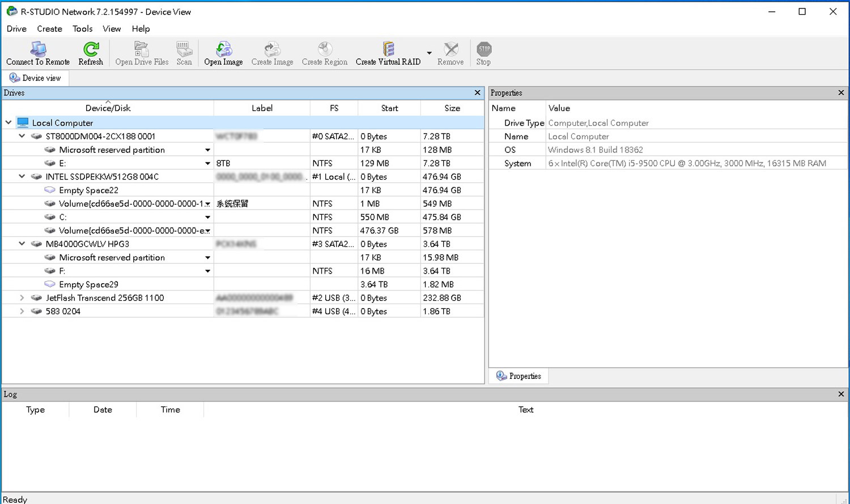Open dropdown arrow on E: partition row
This screenshot has height=504, width=850.
point(207,163)
